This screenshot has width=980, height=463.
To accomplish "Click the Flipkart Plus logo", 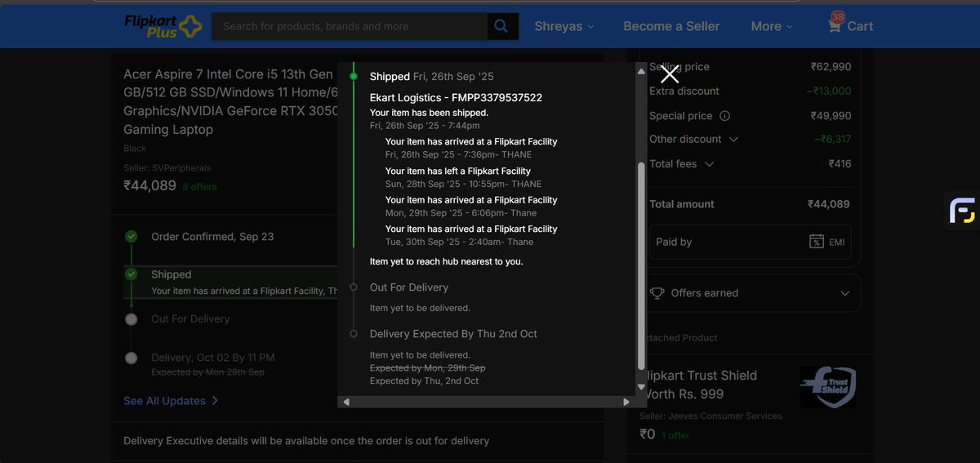I will coord(163,26).
